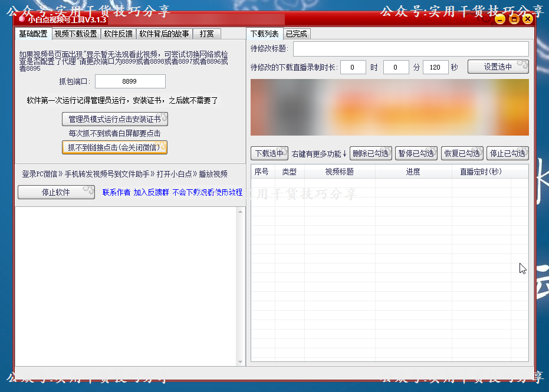Click 暂停已勾选 to pause checked downloads

point(416,153)
